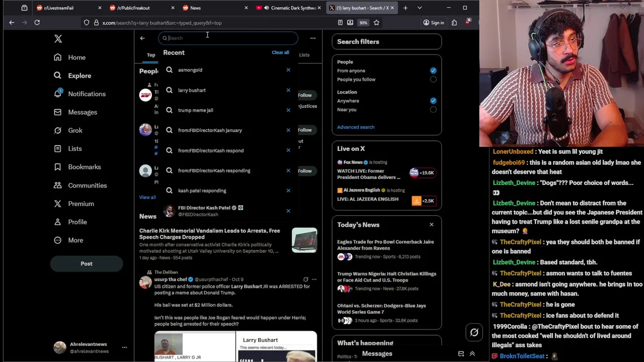This screenshot has height=362, width=644.
Task: Close the Today's News panel
Action: click(431, 224)
